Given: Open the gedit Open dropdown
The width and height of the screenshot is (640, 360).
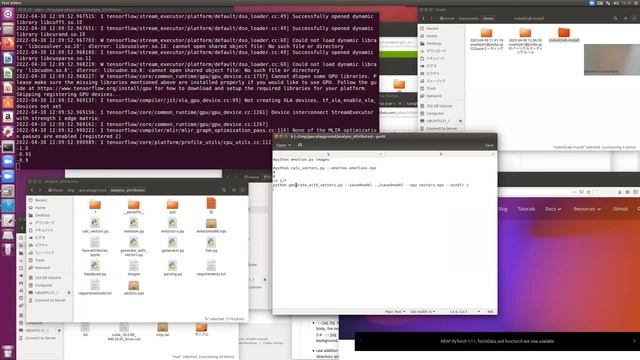Looking at the screenshot, I should click(283, 145).
